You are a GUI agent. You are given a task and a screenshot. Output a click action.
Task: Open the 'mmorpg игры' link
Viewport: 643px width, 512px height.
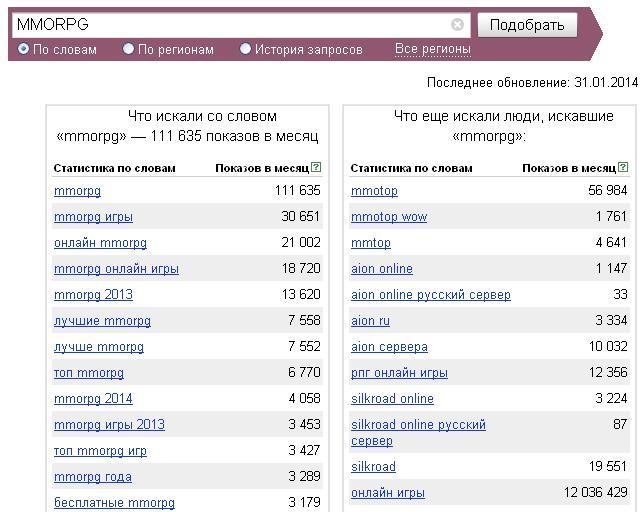(x=93, y=217)
